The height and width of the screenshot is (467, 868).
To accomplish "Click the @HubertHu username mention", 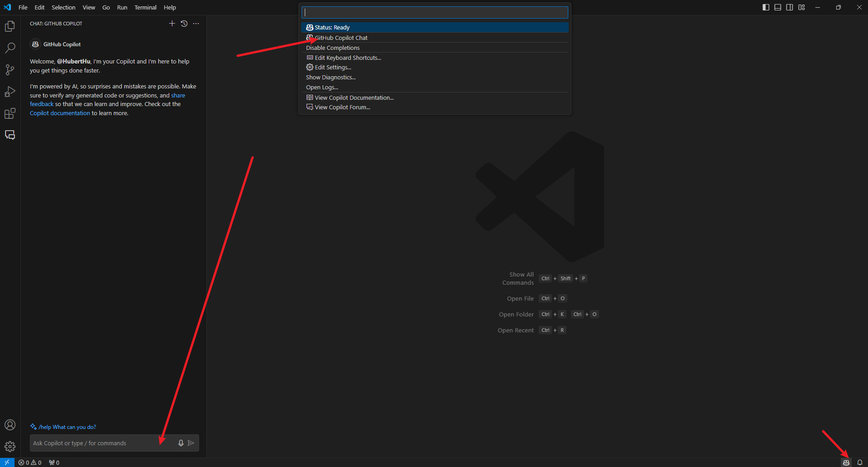I will (73, 62).
